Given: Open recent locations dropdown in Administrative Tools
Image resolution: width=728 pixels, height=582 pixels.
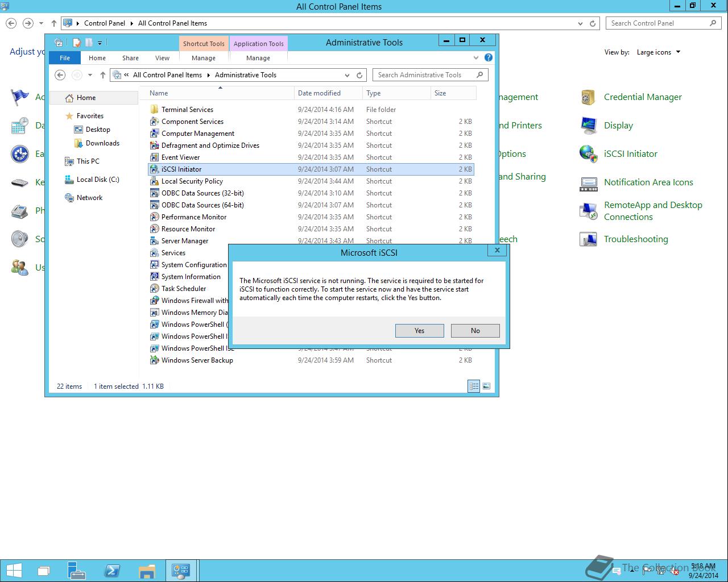Looking at the screenshot, I should [90, 75].
